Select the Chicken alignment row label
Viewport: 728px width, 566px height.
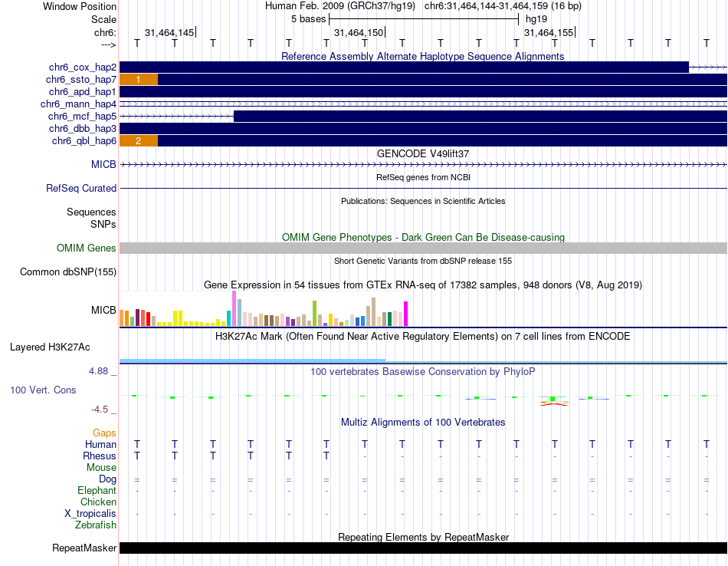point(98,502)
